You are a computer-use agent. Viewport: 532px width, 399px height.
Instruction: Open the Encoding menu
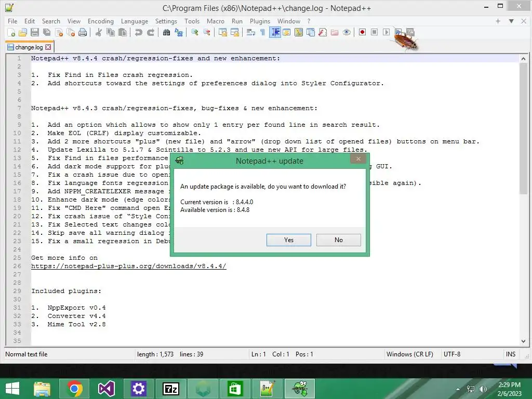pos(101,21)
